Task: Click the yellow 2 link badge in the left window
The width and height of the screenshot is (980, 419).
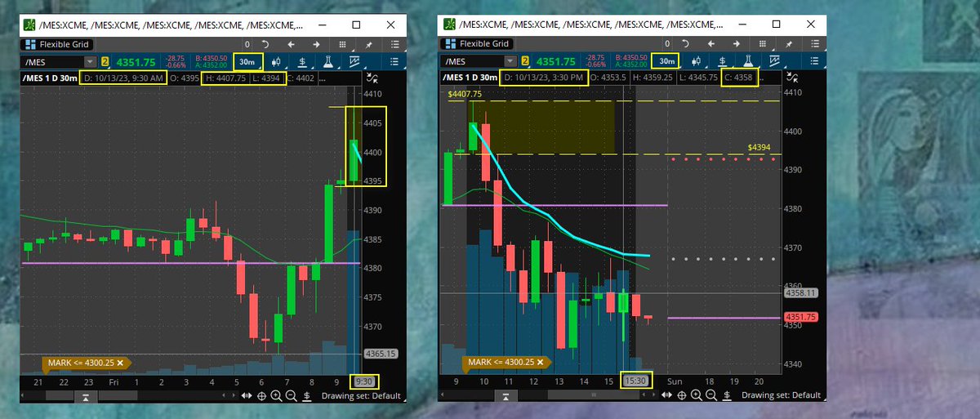Action: pos(105,61)
